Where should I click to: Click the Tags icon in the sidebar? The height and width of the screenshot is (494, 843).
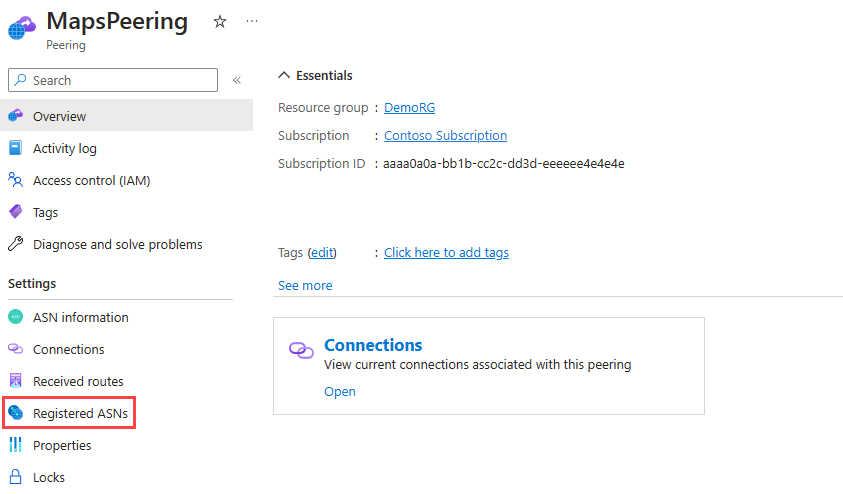click(x=16, y=212)
